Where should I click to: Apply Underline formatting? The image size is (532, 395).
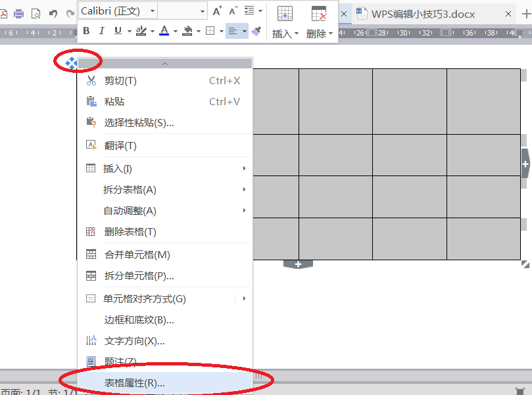pos(118,31)
